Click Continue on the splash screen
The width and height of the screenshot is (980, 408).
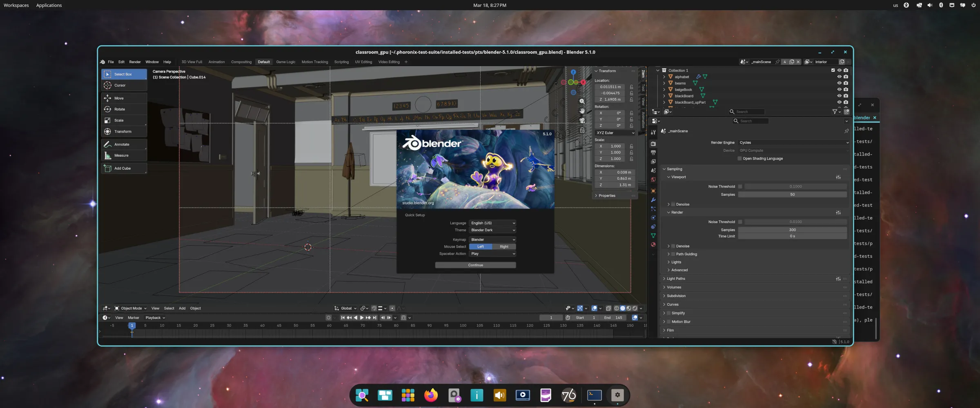coord(475,265)
